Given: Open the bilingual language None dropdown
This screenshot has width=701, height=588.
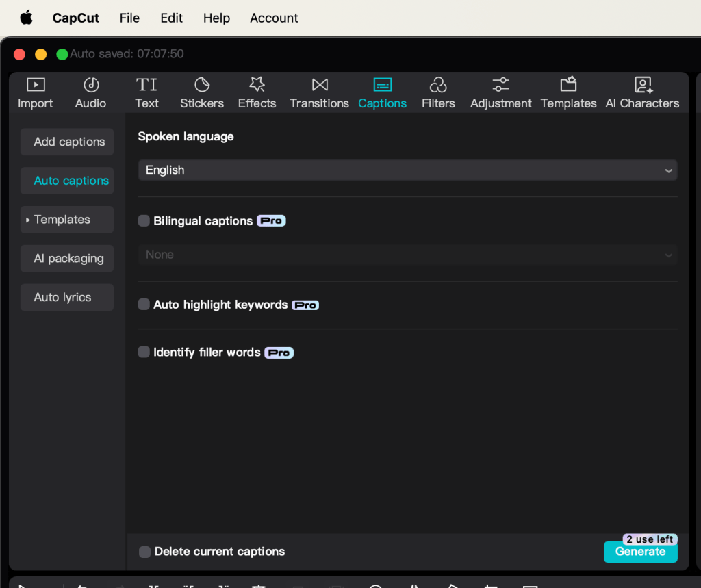Looking at the screenshot, I should [408, 255].
